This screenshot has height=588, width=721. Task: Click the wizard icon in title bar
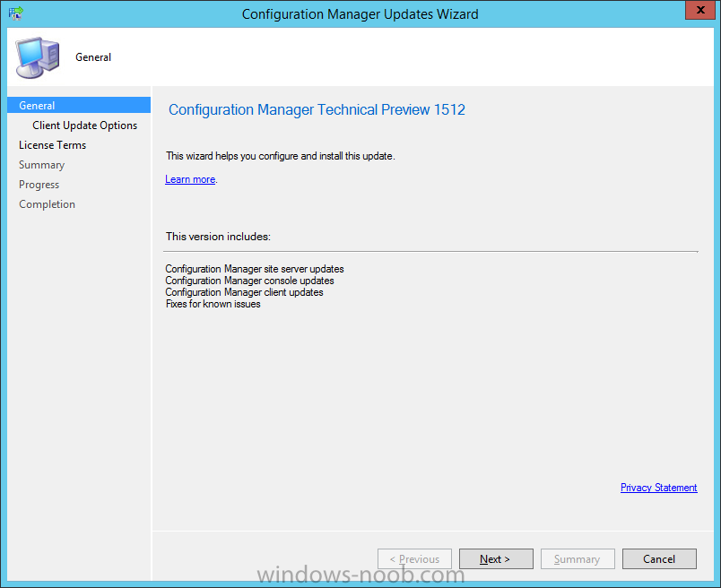click(x=15, y=13)
